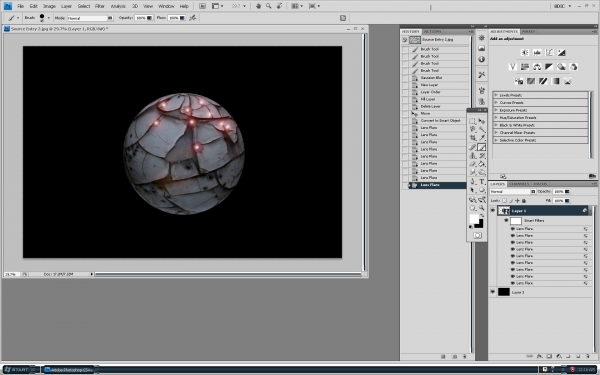Image resolution: width=600 pixels, height=375 pixels.
Task: Select the Eyedropper tool
Action: 482,138
